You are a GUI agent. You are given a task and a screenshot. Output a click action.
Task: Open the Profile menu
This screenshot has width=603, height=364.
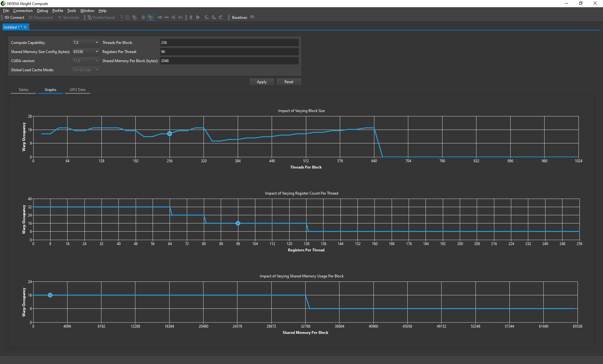click(x=58, y=11)
